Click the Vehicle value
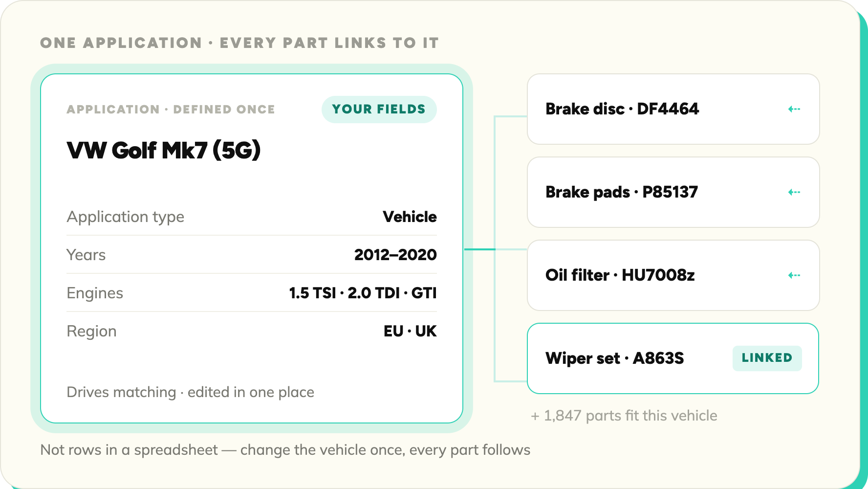868x489 pixels. pos(410,217)
